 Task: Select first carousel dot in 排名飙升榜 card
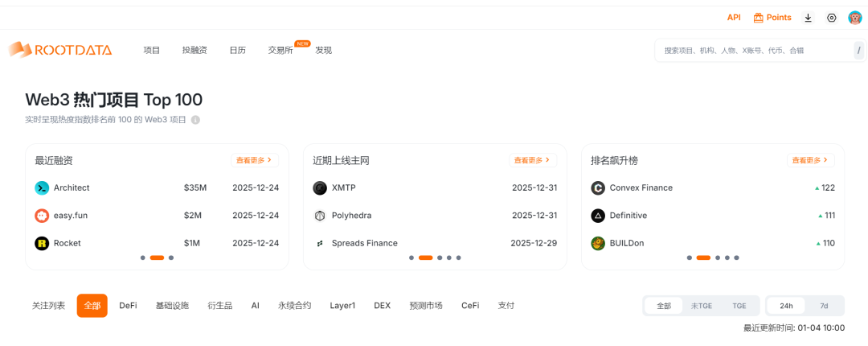tap(690, 257)
